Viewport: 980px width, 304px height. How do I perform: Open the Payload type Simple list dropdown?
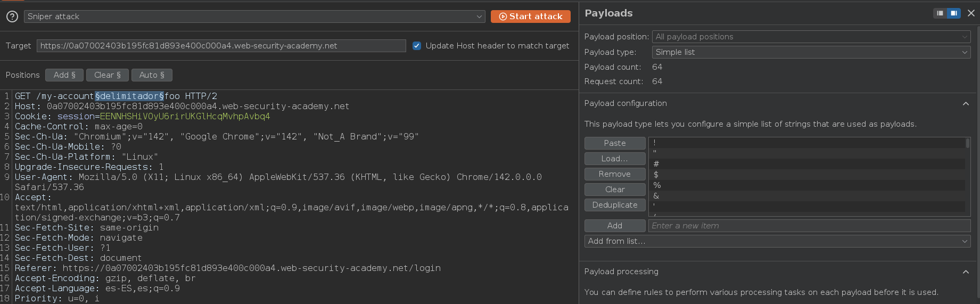pyautogui.click(x=811, y=52)
